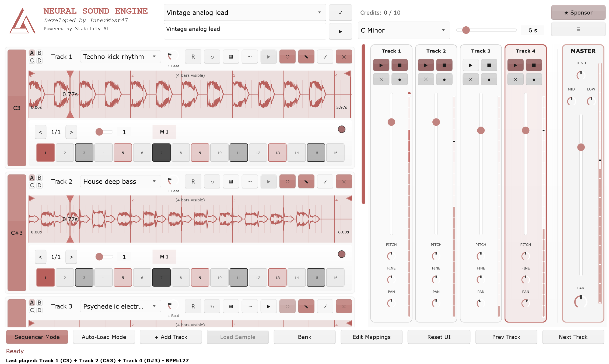This screenshot has width=609, height=364.
Task: Click the record circle icon on Track 1
Action: point(287,57)
